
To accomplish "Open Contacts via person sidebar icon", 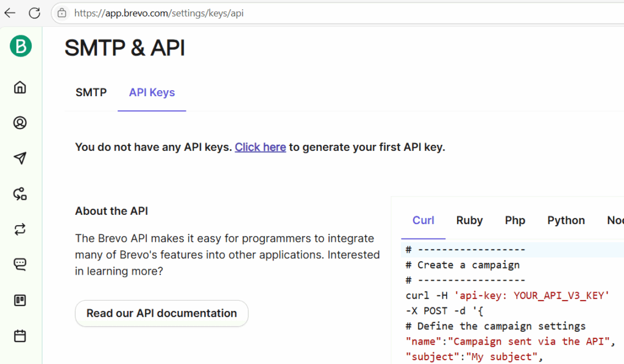I will click(20, 123).
